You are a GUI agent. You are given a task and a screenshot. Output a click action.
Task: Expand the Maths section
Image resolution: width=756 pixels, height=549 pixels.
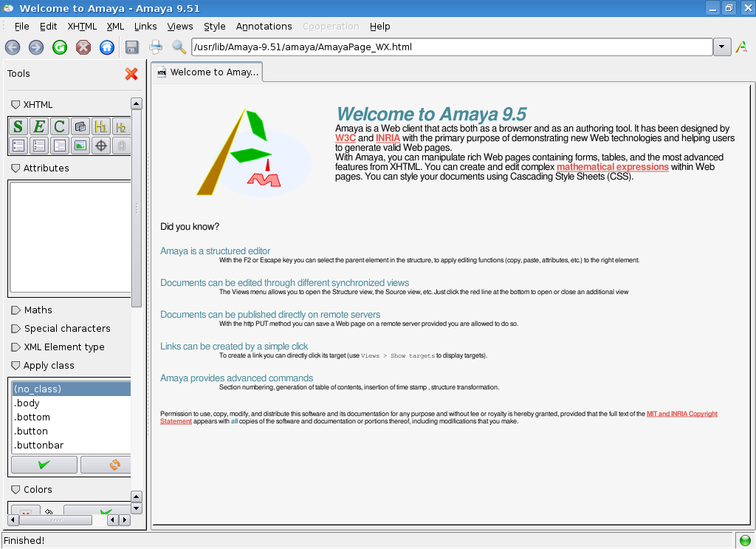tap(16, 310)
